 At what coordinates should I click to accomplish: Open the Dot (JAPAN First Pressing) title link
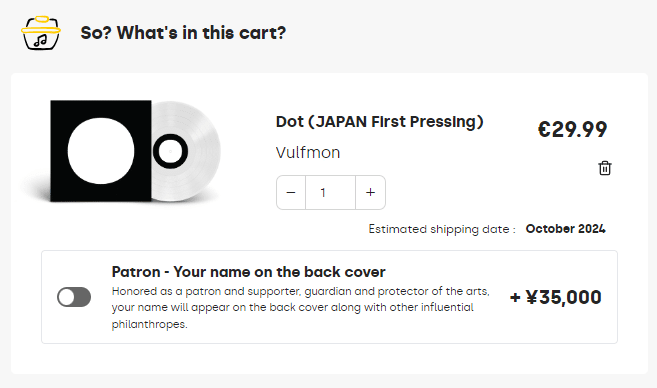[x=380, y=122]
